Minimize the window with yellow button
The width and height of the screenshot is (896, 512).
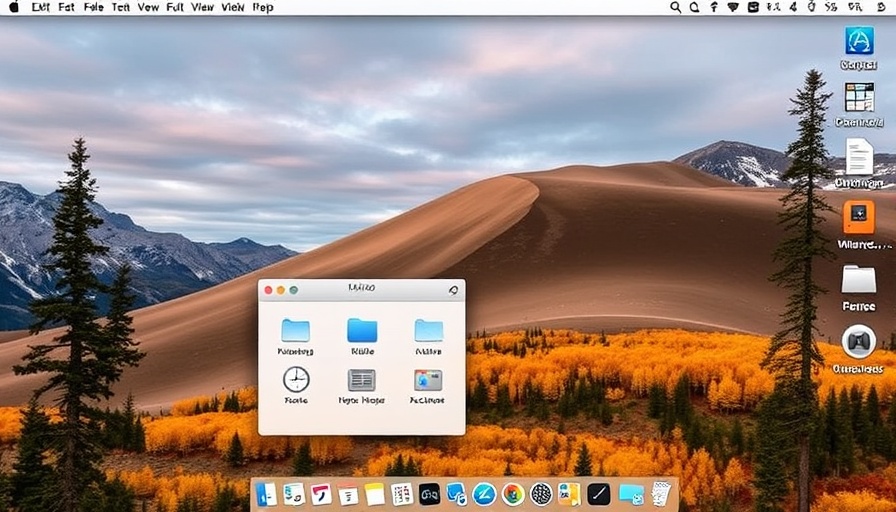tap(281, 290)
